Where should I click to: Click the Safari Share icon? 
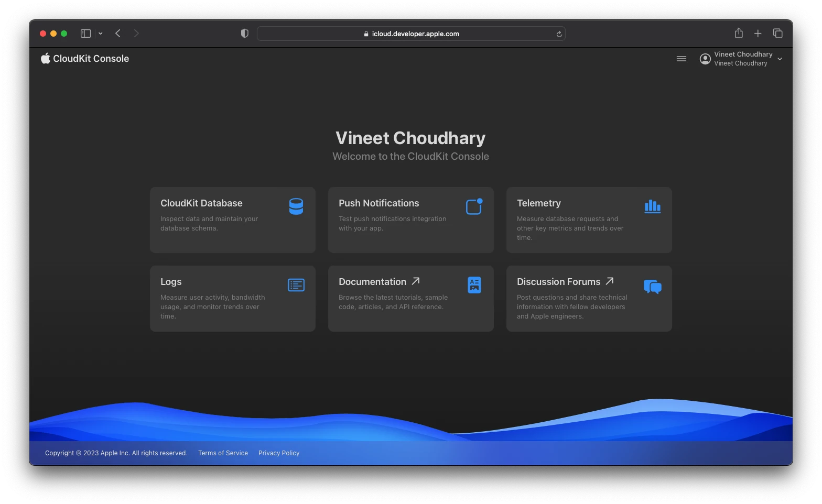(x=739, y=33)
